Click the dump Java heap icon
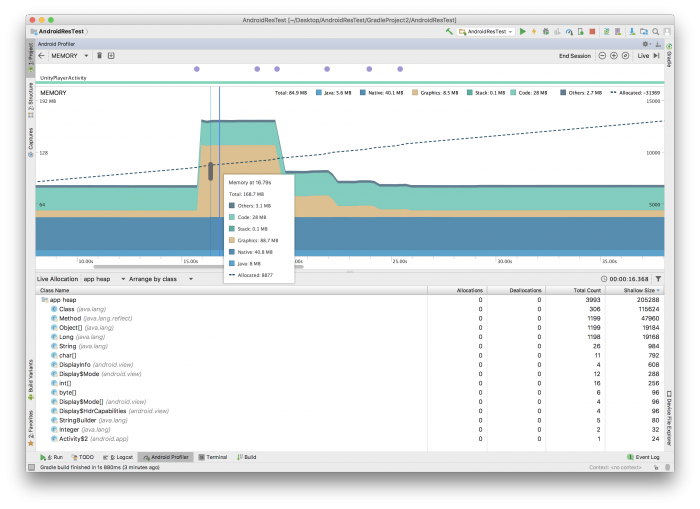This screenshot has width=700, height=509. tap(111, 56)
